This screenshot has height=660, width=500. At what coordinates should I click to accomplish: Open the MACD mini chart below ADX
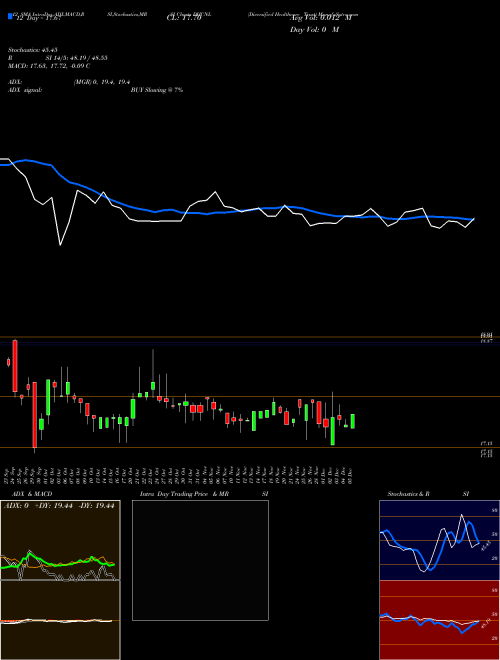pyautogui.click(x=60, y=620)
